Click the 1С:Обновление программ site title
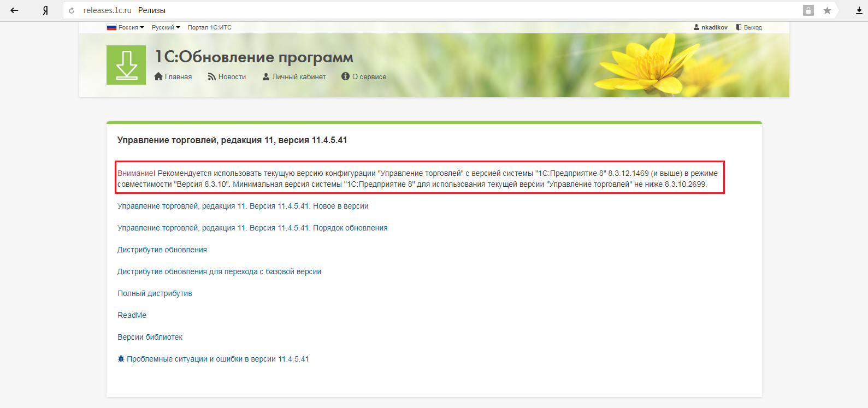Screen dimensions: 868x408 (x=254, y=57)
